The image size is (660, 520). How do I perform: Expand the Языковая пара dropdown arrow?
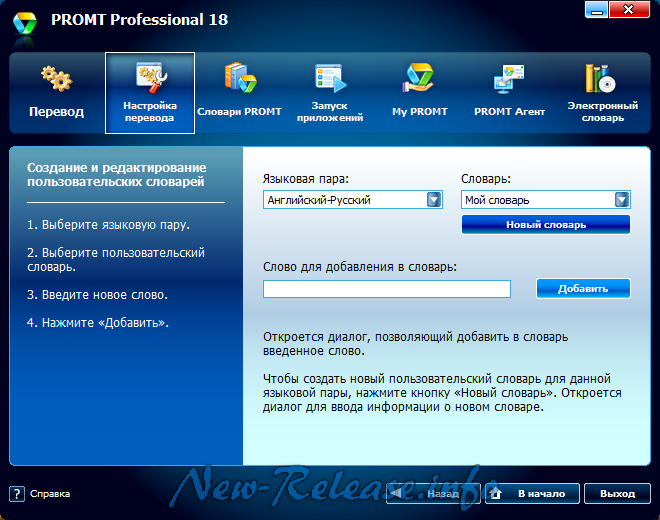(x=434, y=200)
